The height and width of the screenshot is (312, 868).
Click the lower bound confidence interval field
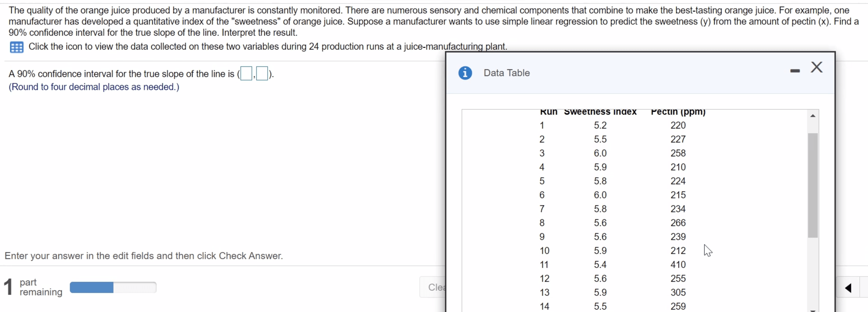click(246, 74)
